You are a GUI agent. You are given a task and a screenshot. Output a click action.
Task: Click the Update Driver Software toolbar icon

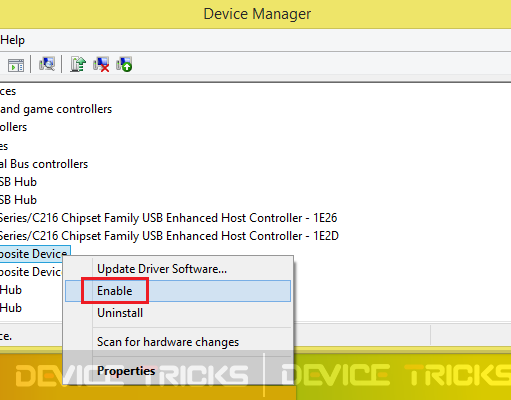coord(78,64)
